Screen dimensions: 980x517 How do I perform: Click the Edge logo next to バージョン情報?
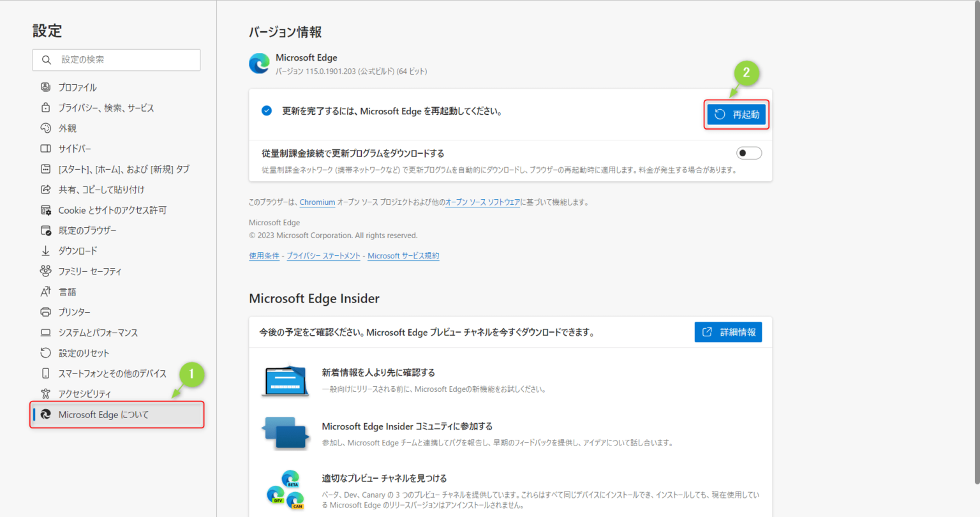pos(258,64)
